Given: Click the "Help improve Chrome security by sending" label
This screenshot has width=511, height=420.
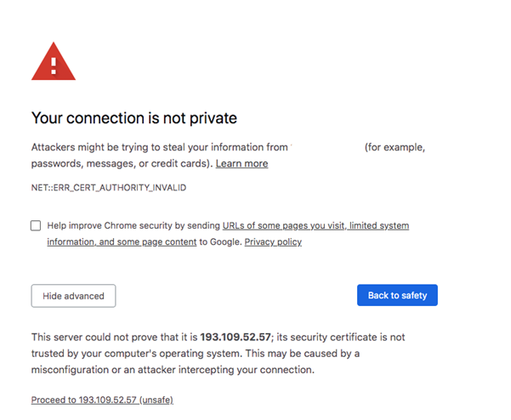Looking at the screenshot, I should pos(133,225).
